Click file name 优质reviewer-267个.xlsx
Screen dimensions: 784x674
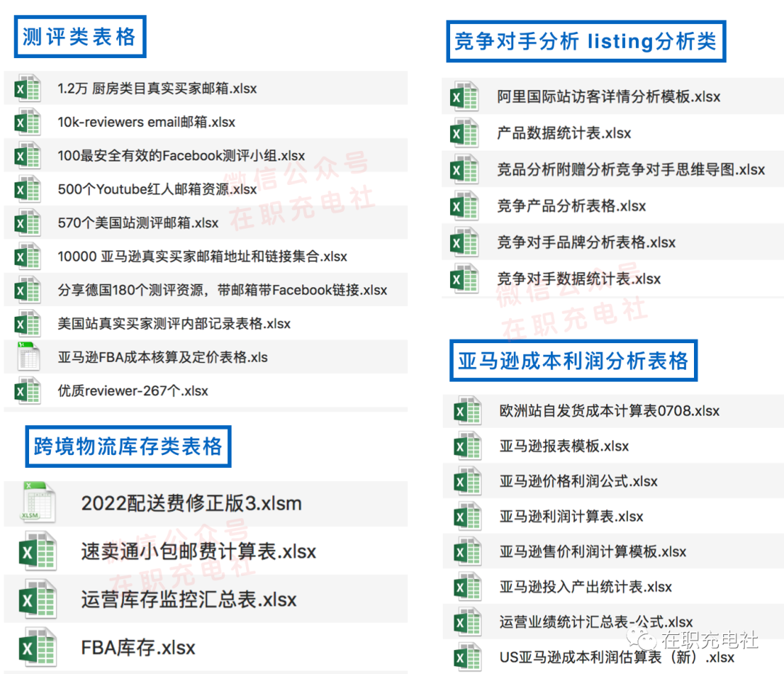click(133, 391)
